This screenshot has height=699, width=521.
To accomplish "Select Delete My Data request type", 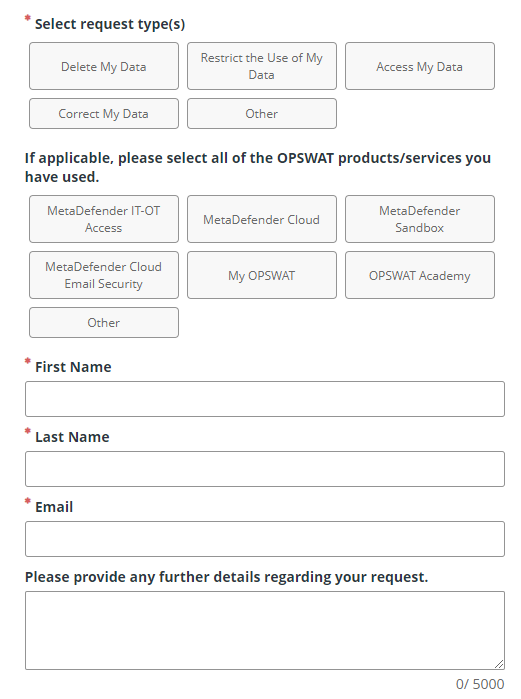I will (104, 66).
